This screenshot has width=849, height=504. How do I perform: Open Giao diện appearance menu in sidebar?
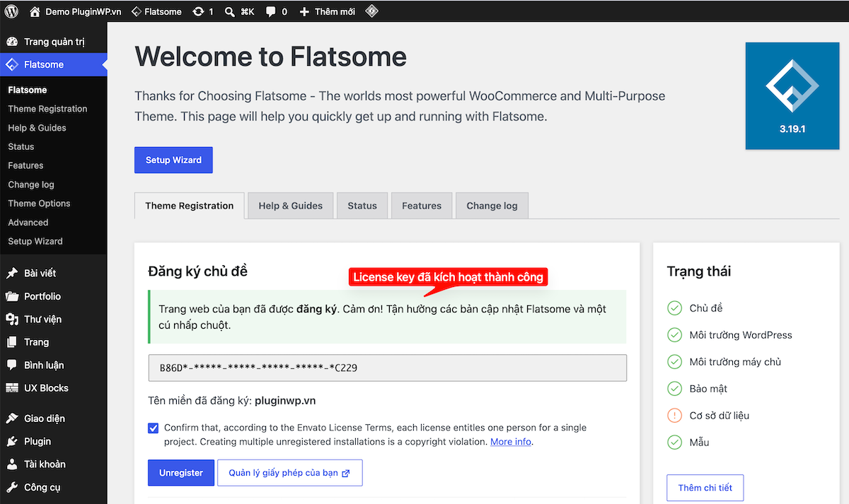pyautogui.click(x=53, y=418)
